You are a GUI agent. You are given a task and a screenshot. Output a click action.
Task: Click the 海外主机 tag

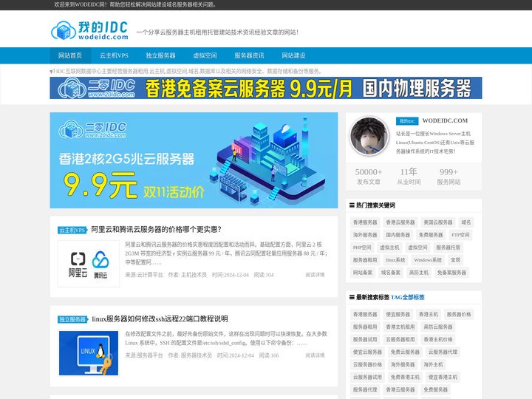click(x=433, y=364)
